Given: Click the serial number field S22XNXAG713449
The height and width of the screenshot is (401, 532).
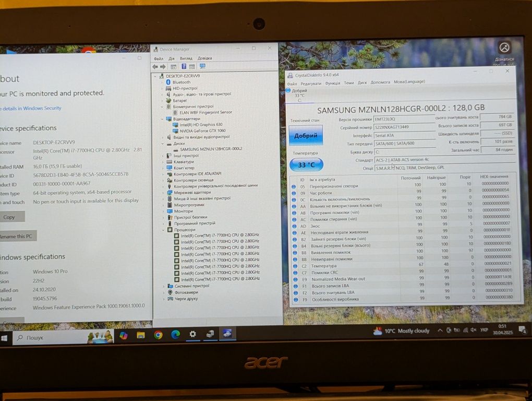Looking at the screenshot, I should tap(404, 127).
